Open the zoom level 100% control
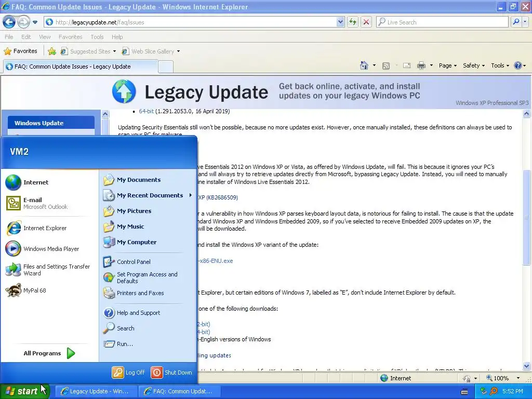Viewport: 532px width, 399px height. pos(503,378)
